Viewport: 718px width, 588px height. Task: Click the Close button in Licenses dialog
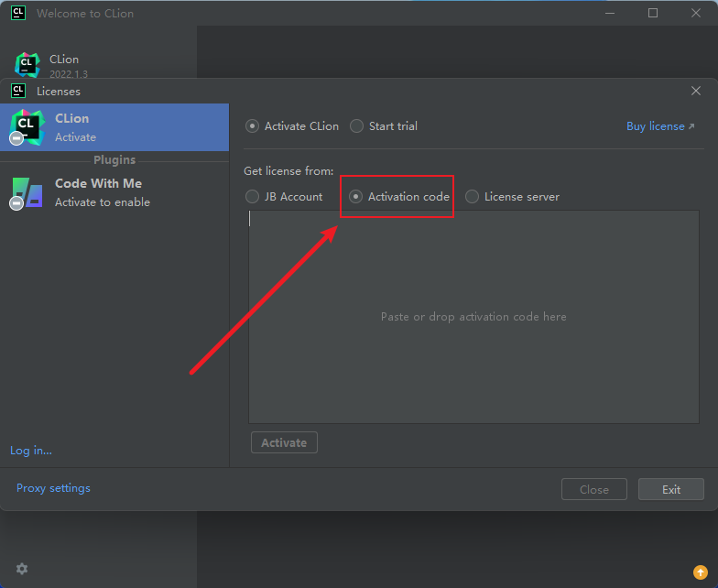pyautogui.click(x=593, y=489)
